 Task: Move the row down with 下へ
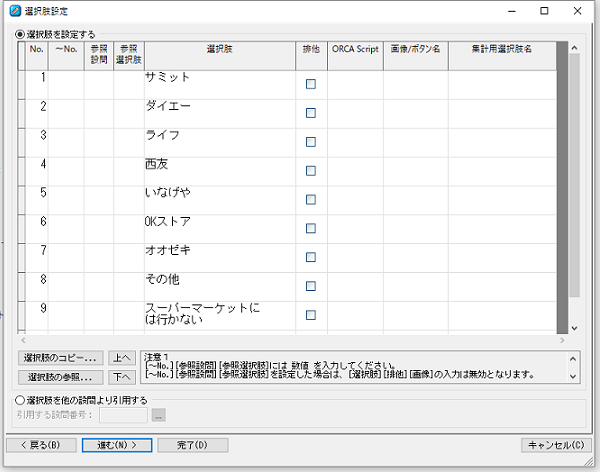point(122,377)
